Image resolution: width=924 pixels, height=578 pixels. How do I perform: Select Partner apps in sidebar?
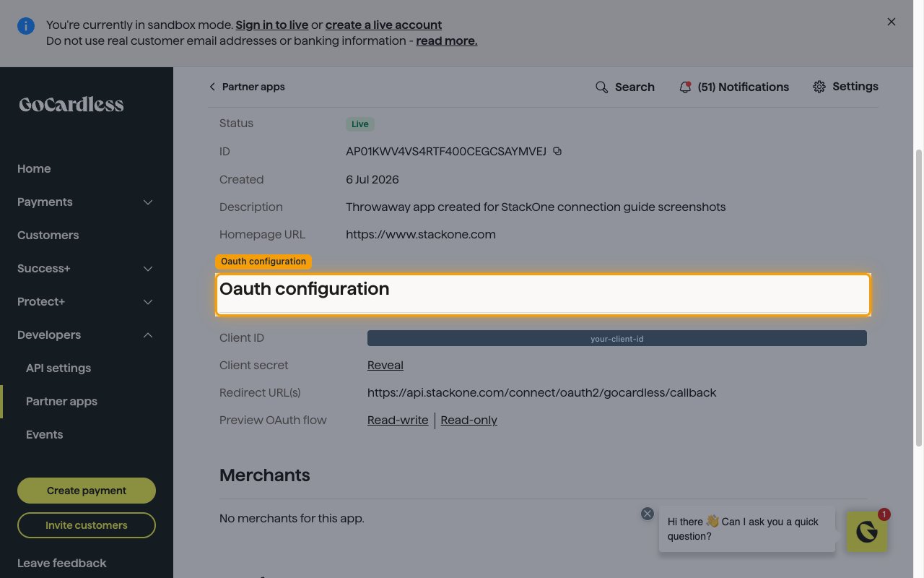pyautogui.click(x=61, y=401)
